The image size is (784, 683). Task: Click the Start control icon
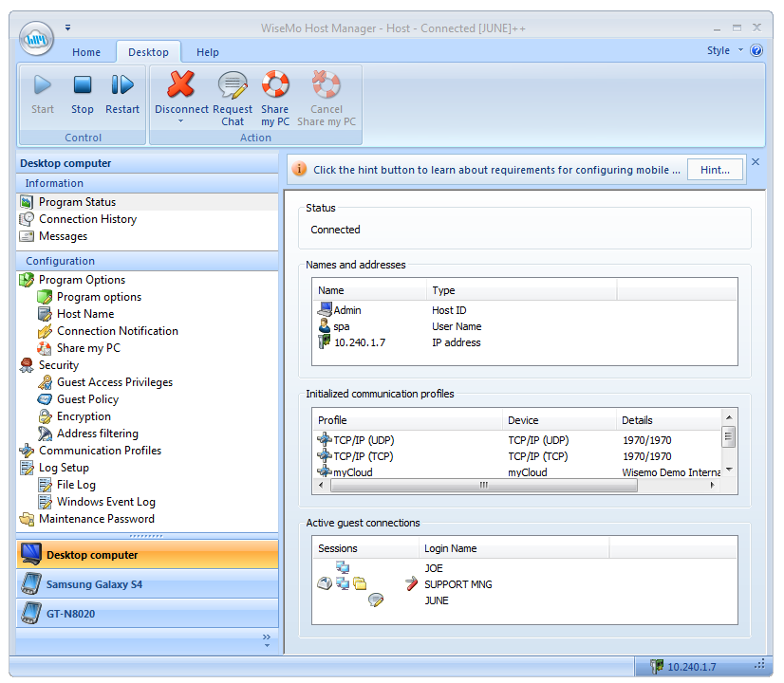43,85
